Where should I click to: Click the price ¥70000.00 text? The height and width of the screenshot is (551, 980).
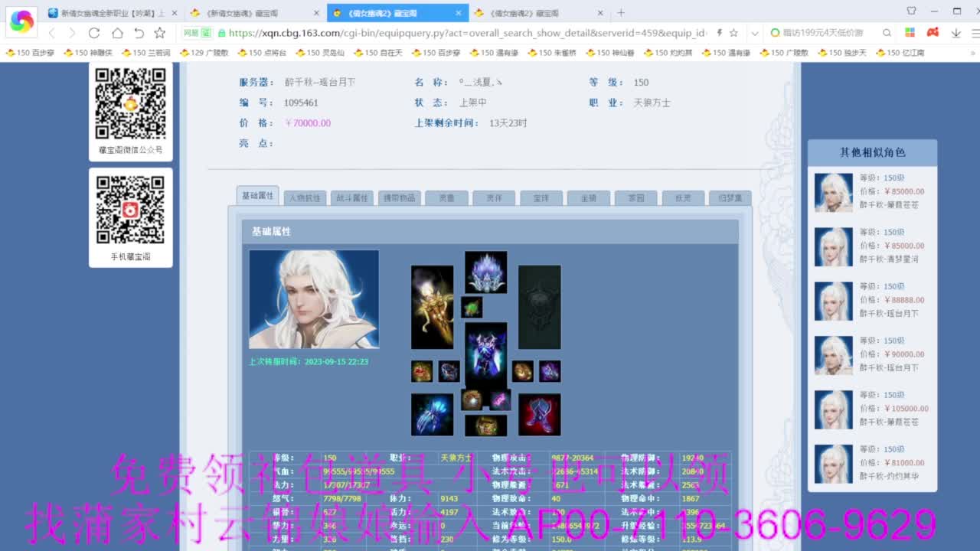[308, 123]
